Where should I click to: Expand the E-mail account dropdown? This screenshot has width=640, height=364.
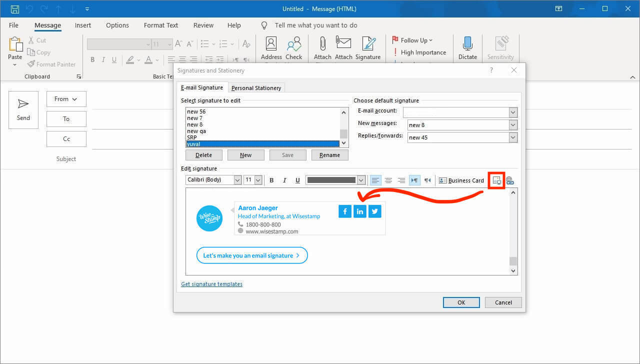pyautogui.click(x=513, y=112)
